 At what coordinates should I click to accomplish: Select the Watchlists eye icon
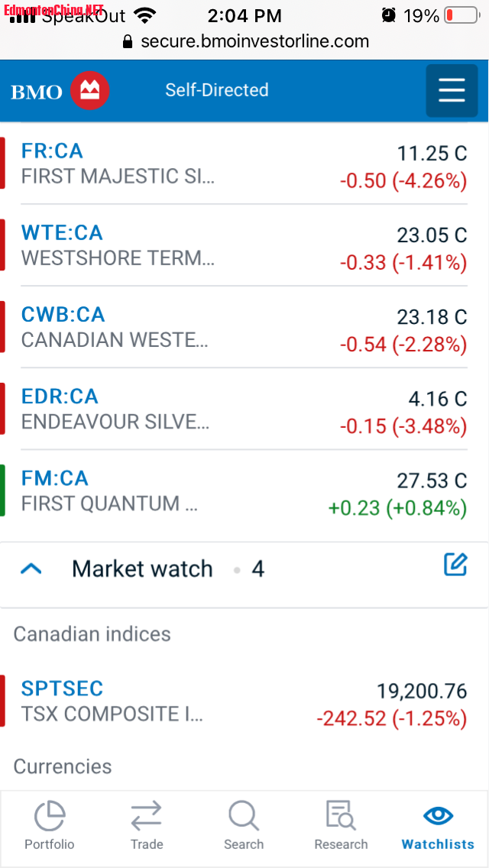(438, 817)
